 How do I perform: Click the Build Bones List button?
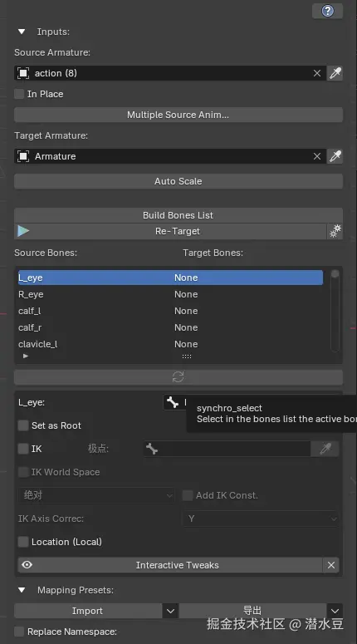pos(178,215)
